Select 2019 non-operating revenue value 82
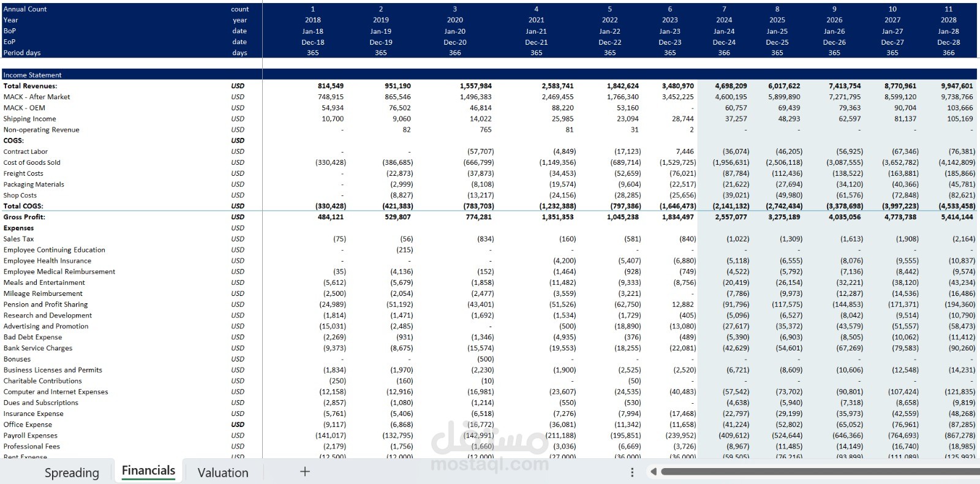This screenshot has width=980, height=484. (x=407, y=130)
